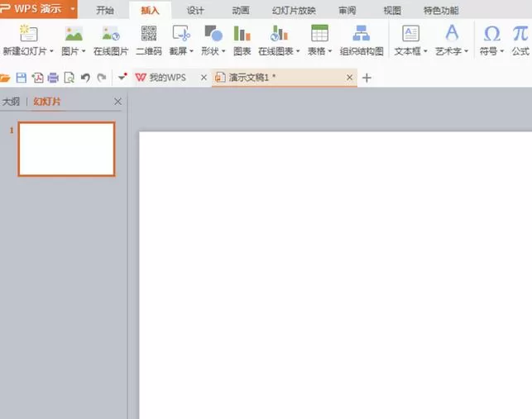Insert an Equation (公式) pi icon
This screenshot has height=419, width=532.
pos(520,34)
